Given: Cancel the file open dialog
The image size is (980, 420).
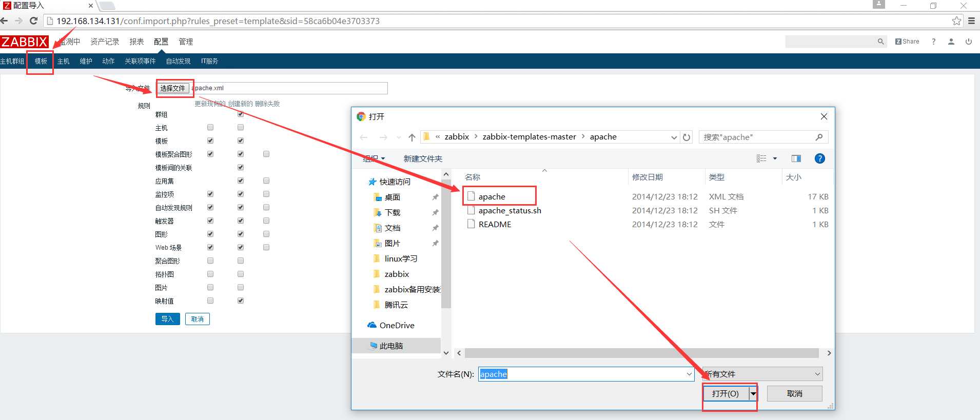Looking at the screenshot, I should point(795,393).
